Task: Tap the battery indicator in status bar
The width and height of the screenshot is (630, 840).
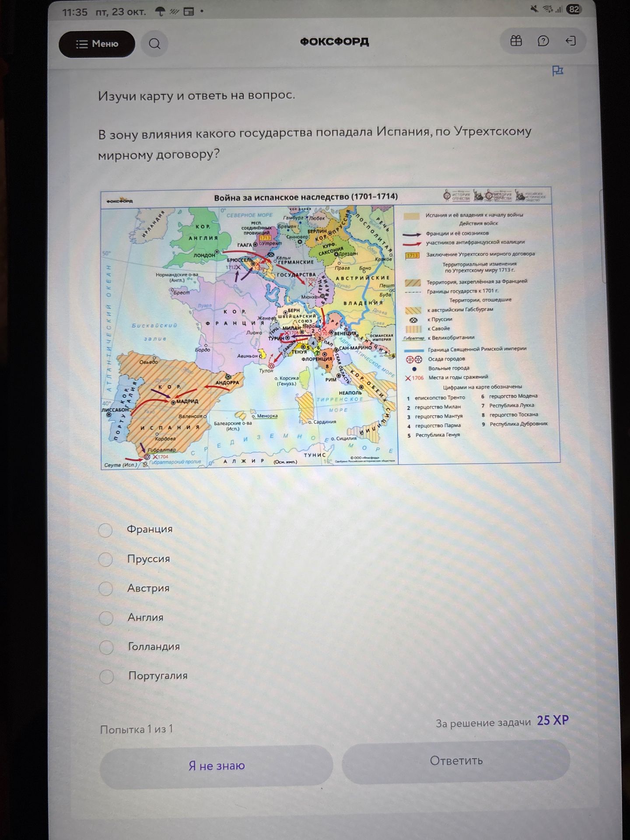Action: (x=574, y=10)
